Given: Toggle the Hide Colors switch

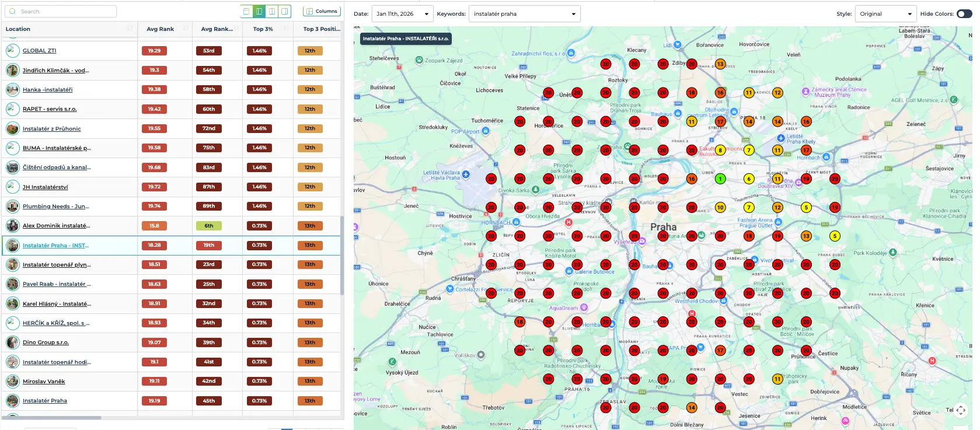Looking at the screenshot, I should pyautogui.click(x=964, y=14).
